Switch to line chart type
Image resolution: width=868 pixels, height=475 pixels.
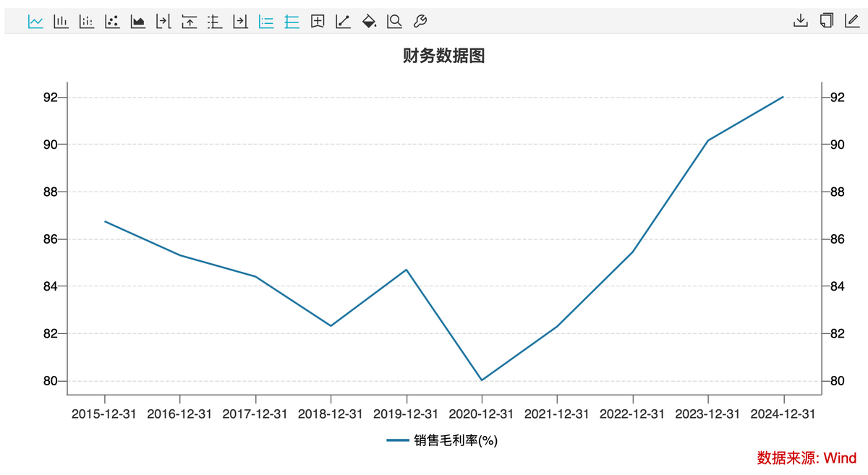point(35,21)
